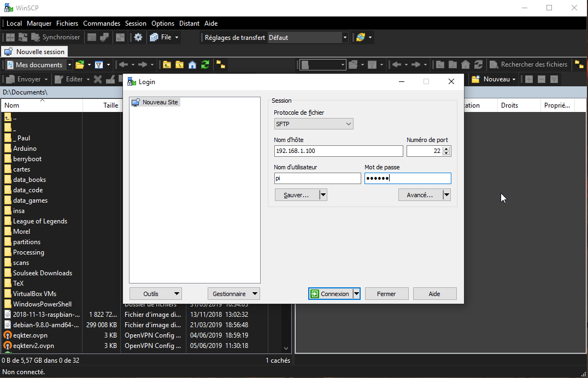Refresh the local directory with green arrows icon
The image size is (588, 378).
205,64
